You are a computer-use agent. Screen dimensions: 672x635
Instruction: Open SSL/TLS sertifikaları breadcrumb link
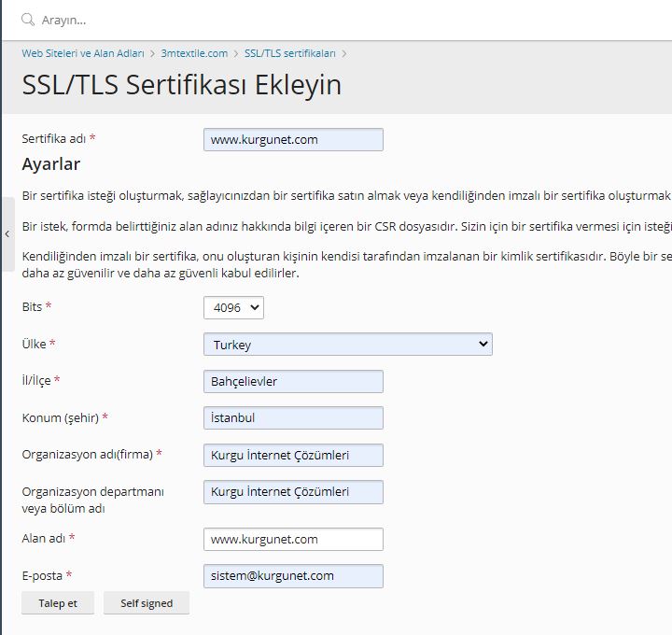point(290,53)
